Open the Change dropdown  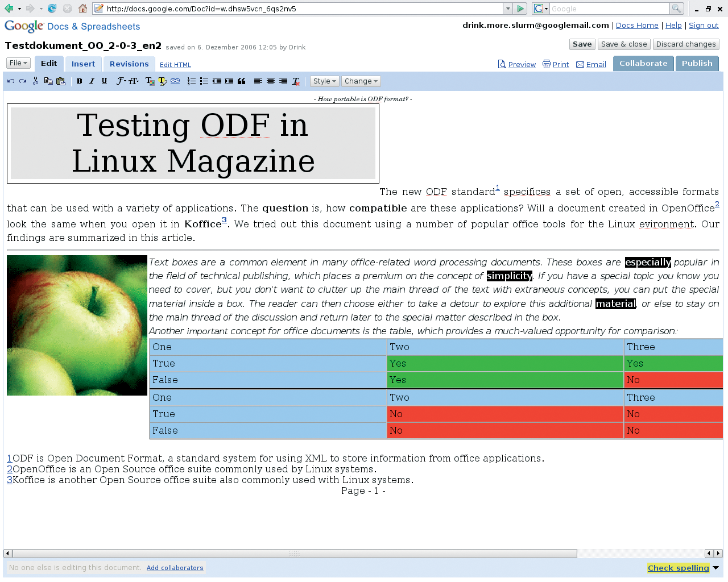click(x=361, y=81)
